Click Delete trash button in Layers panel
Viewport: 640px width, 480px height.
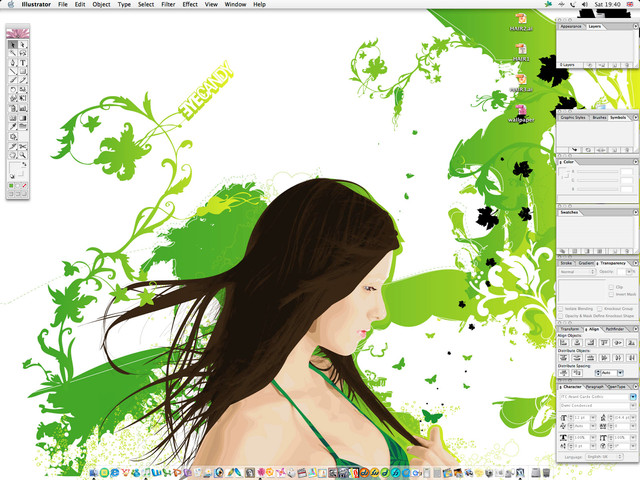coord(627,65)
